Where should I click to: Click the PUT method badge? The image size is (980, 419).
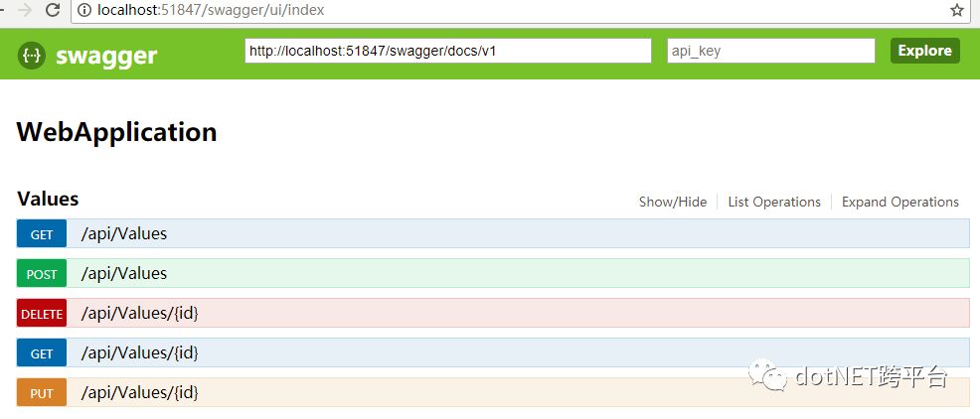coord(42,393)
